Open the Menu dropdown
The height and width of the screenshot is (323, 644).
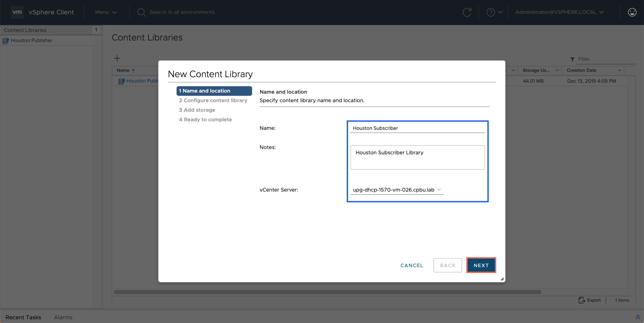(x=106, y=12)
